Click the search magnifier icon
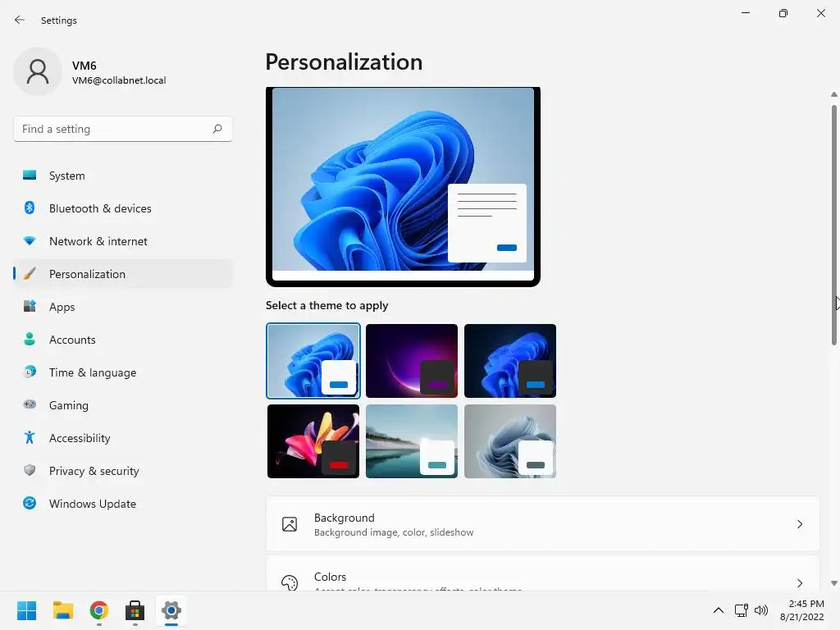This screenshot has height=630, width=840. pyautogui.click(x=217, y=129)
